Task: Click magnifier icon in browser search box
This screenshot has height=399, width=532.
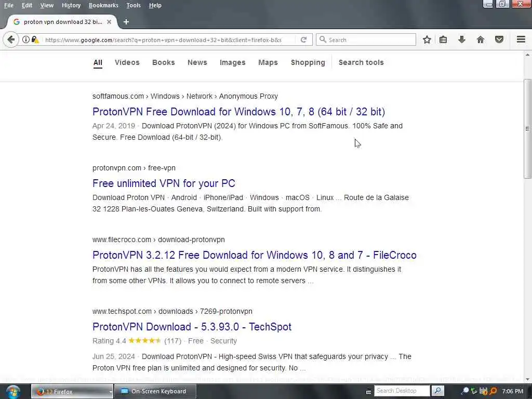Action: pyautogui.click(x=323, y=39)
